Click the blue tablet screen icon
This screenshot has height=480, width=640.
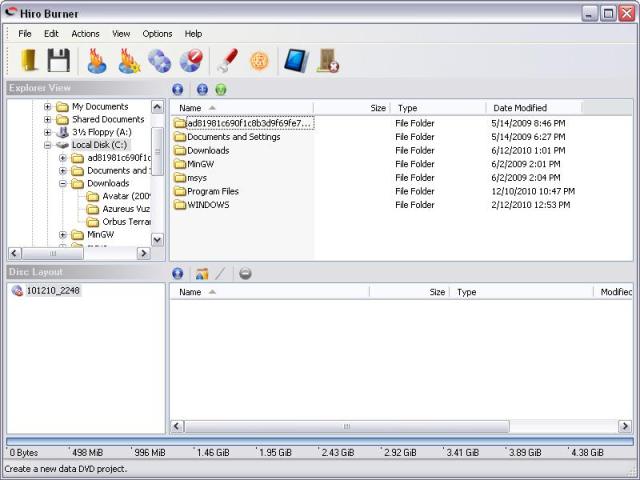point(296,61)
